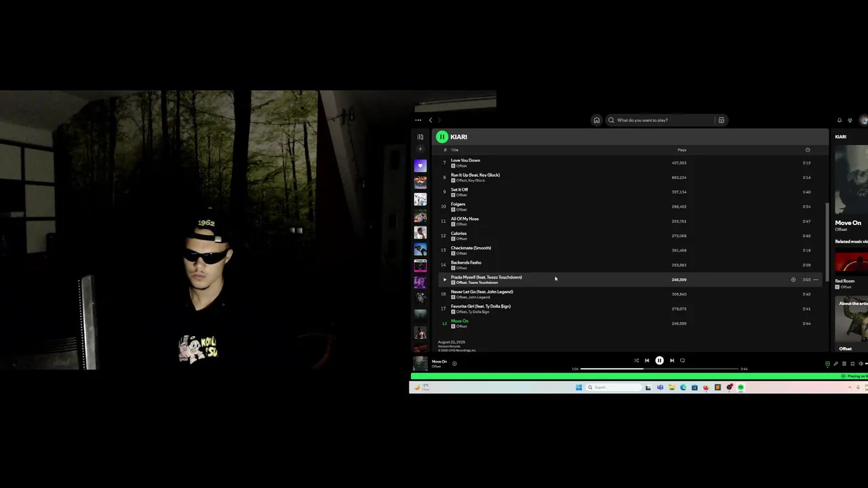
Task: Open the profile avatar in the top-right corner
Action: coord(863,120)
